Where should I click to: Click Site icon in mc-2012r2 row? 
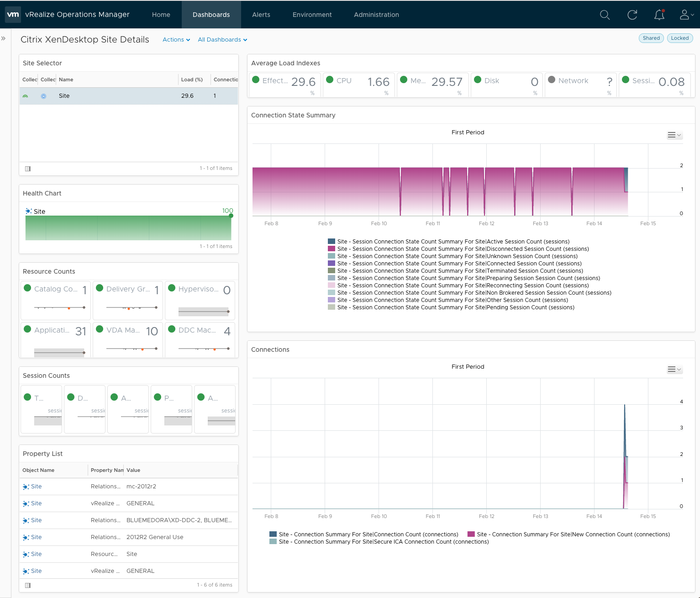(x=26, y=487)
